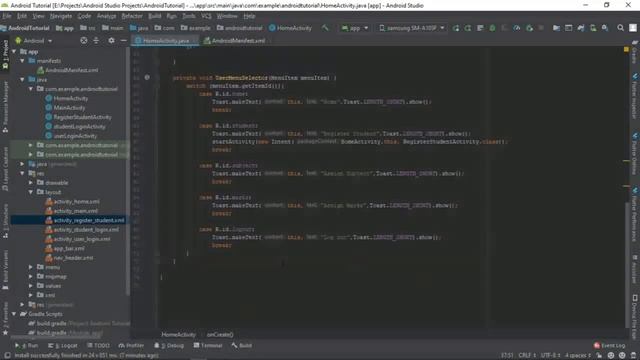The width and height of the screenshot is (640, 360).
Task: Change the UTF-8 encoding in status bar
Action: (x=550, y=356)
